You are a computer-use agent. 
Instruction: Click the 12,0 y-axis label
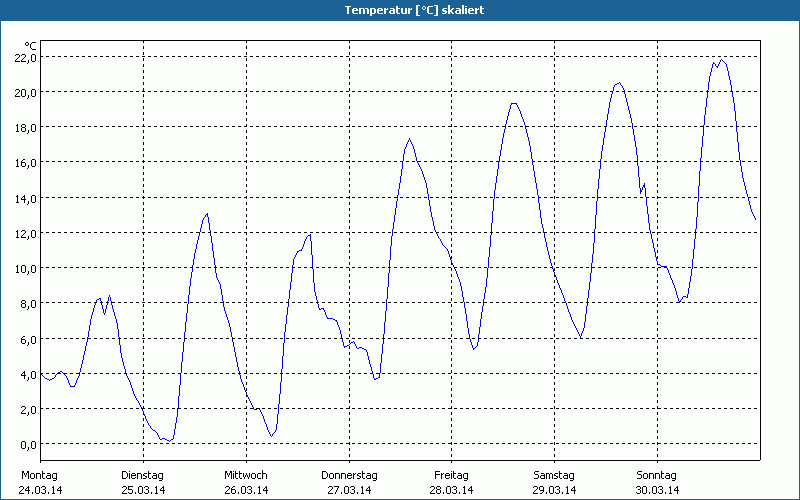[25, 233]
